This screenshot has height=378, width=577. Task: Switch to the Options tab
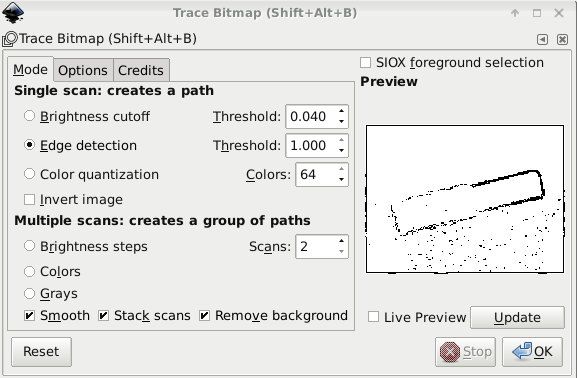[83, 70]
